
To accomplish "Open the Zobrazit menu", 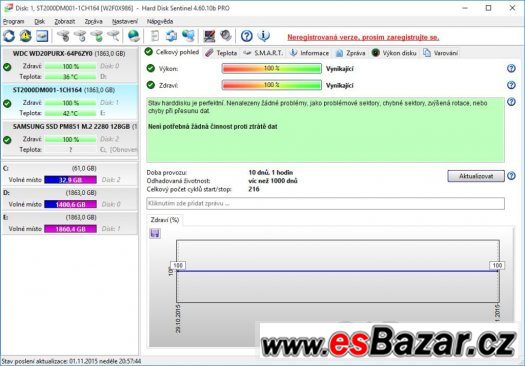I will coord(65,21).
